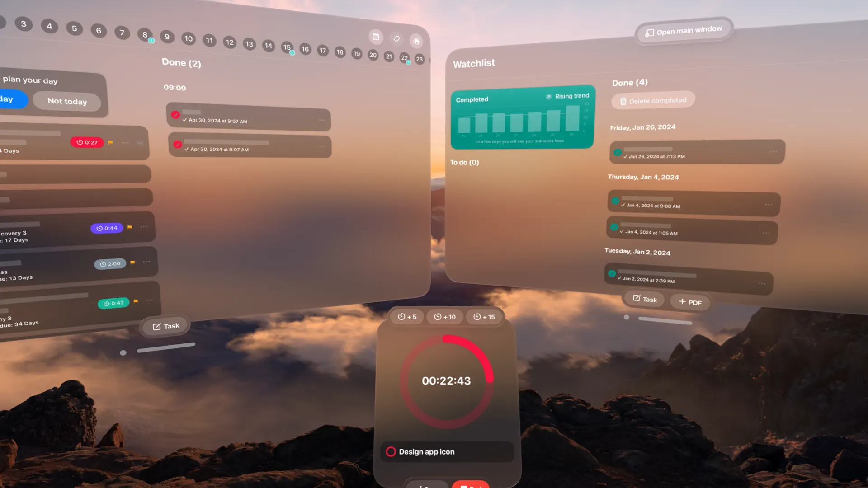The height and width of the screenshot is (488, 868).
Task: Open the calendar icon in the top toolbar
Action: coord(376,38)
